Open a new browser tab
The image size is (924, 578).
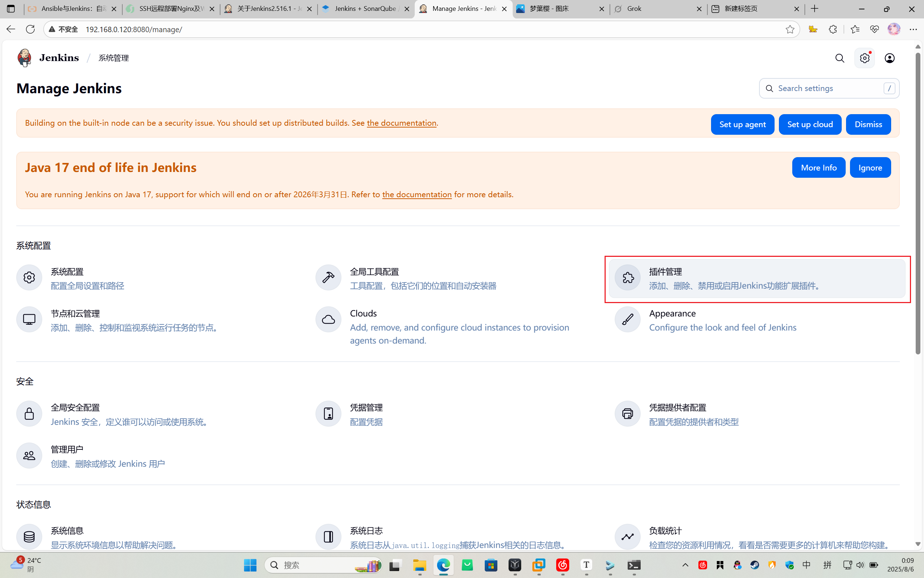coord(814,9)
